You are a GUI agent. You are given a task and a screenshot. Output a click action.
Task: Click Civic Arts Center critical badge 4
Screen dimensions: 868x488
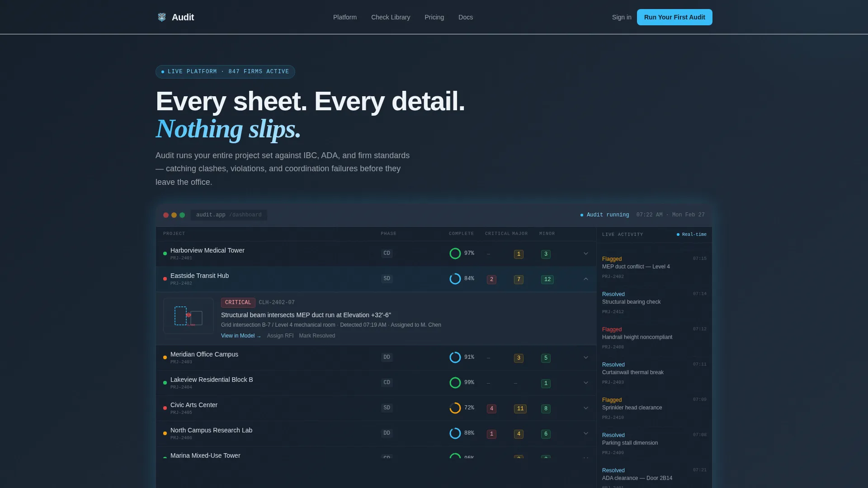(491, 409)
